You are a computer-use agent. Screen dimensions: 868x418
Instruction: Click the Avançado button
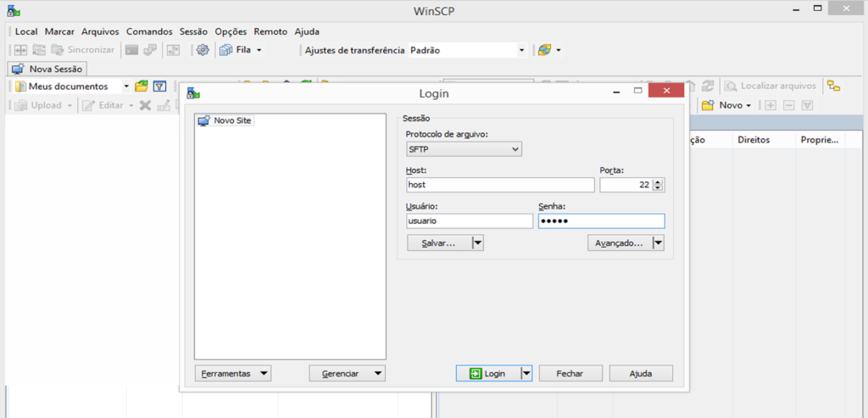click(618, 242)
